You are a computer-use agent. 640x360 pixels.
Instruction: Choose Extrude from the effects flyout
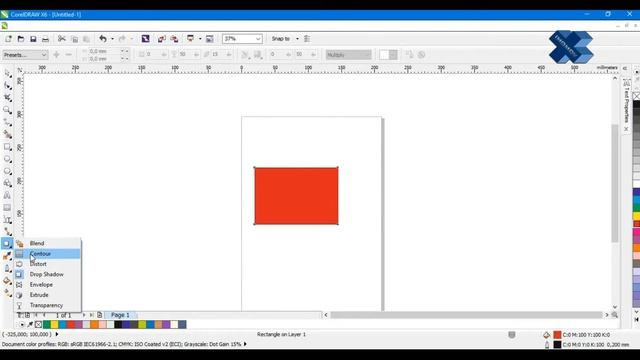pyautogui.click(x=47, y=295)
